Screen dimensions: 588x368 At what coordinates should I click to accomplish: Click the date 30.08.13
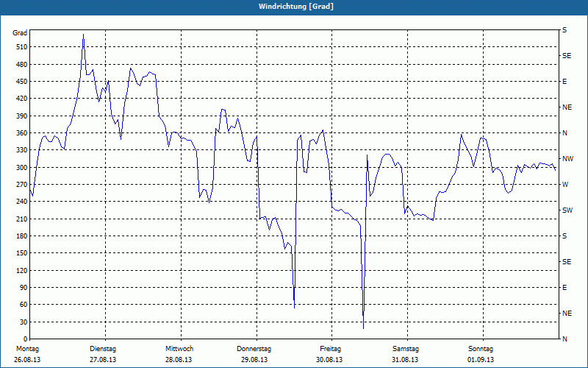tap(329, 360)
